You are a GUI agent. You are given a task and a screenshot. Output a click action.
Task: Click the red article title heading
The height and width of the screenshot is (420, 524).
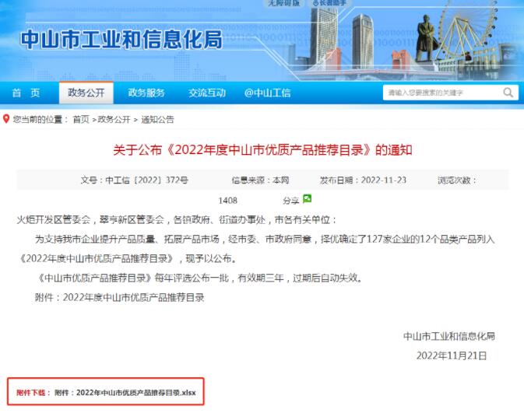(x=262, y=149)
